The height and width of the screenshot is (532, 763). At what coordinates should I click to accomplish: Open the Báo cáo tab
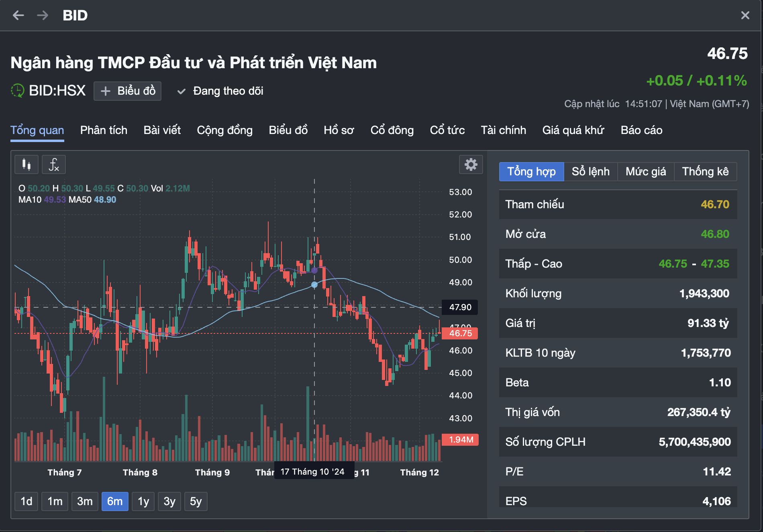[x=642, y=130]
